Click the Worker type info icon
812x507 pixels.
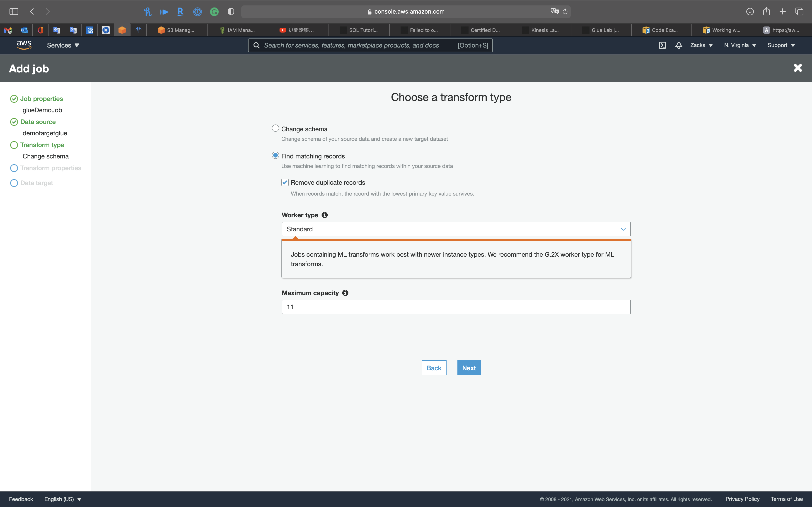[x=324, y=215]
